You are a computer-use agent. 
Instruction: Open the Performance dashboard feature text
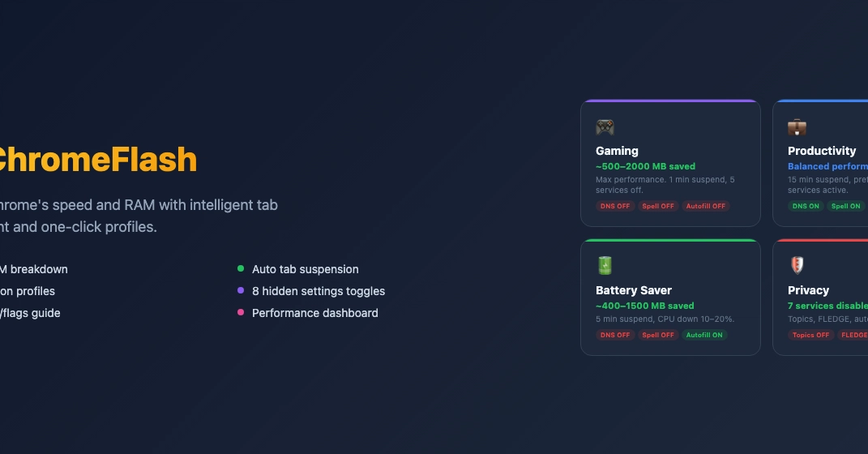pyautogui.click(x=314, y=313)
